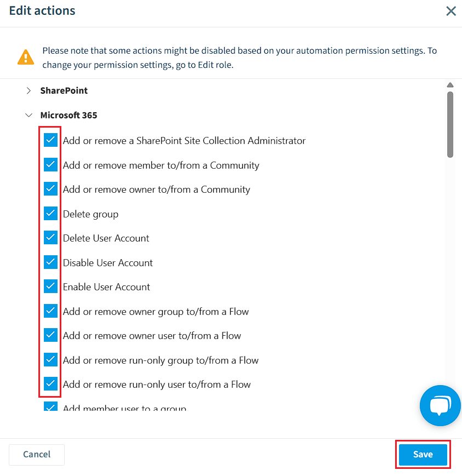
Task: Uncheck Add or remove run-only user to/from a Flow
Action: click(51, 384)
